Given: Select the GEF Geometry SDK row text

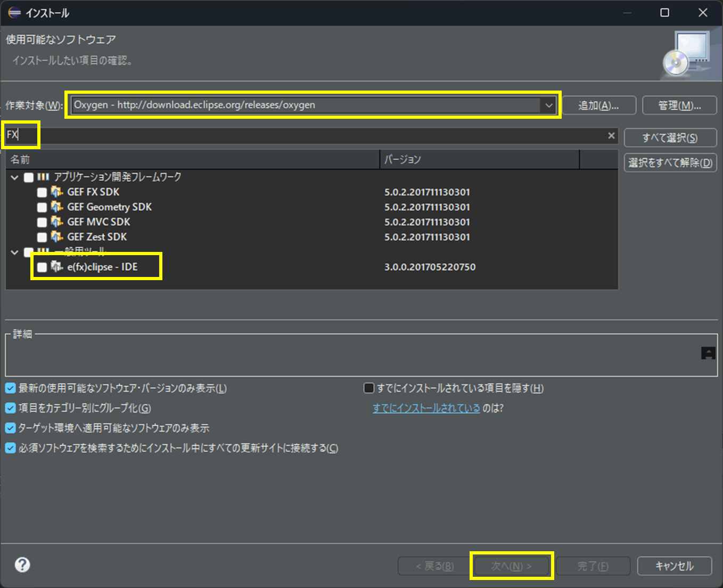Looking at the screenshot, I should pos(109,207).
